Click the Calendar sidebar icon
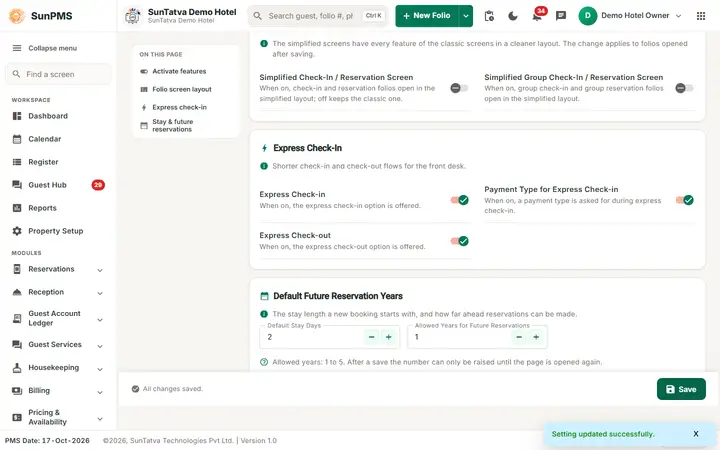 tap(17, 139)
